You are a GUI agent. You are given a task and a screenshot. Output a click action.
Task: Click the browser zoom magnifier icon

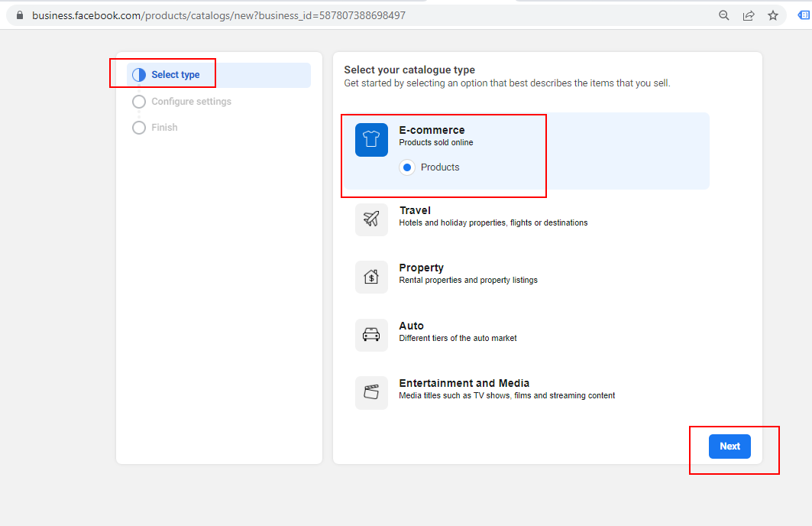724,15
